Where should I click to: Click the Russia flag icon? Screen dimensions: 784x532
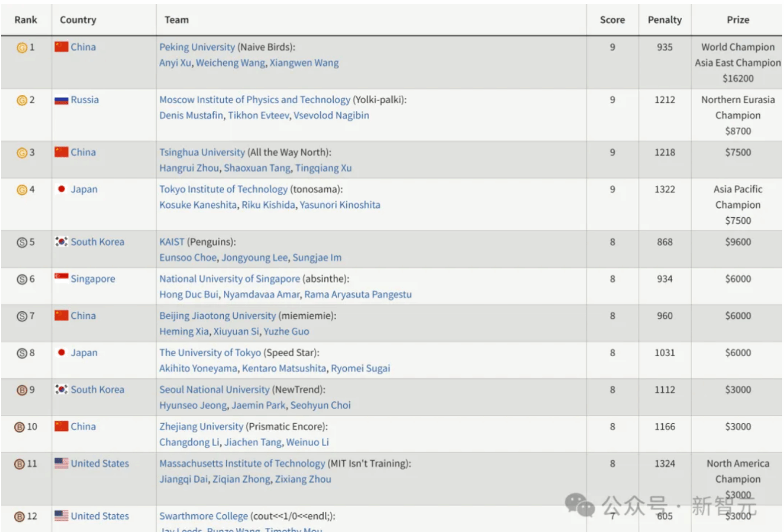point(61,100)
